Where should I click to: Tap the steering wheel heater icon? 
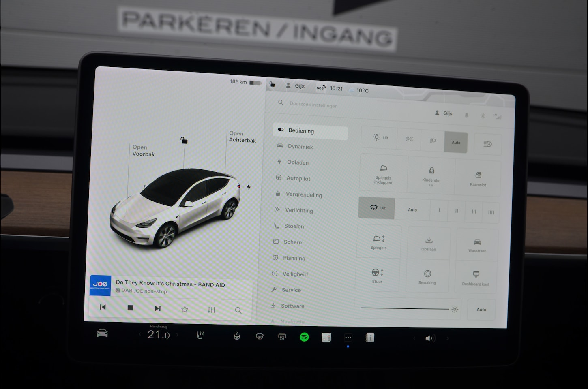(237, 336)
